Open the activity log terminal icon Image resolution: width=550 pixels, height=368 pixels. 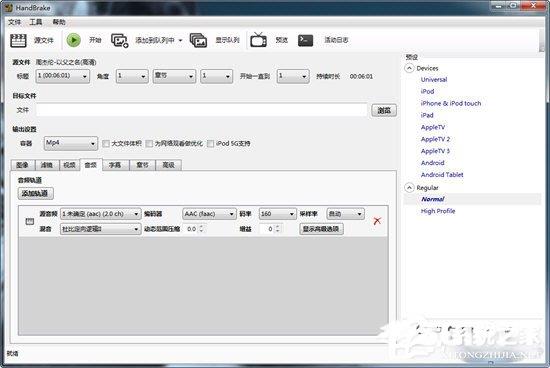pos(305,40)
